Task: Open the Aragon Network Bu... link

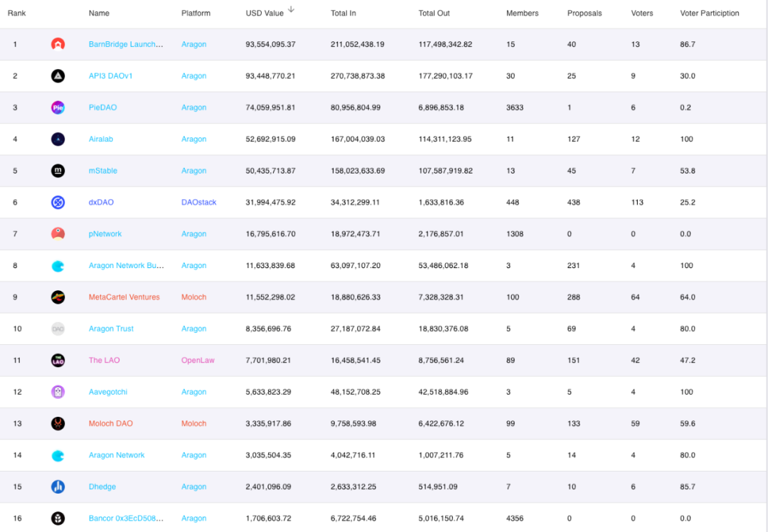Action: (127, 265)
